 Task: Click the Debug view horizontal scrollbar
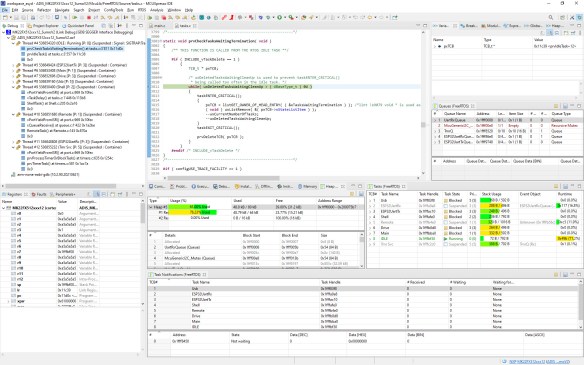click(61, 186)
